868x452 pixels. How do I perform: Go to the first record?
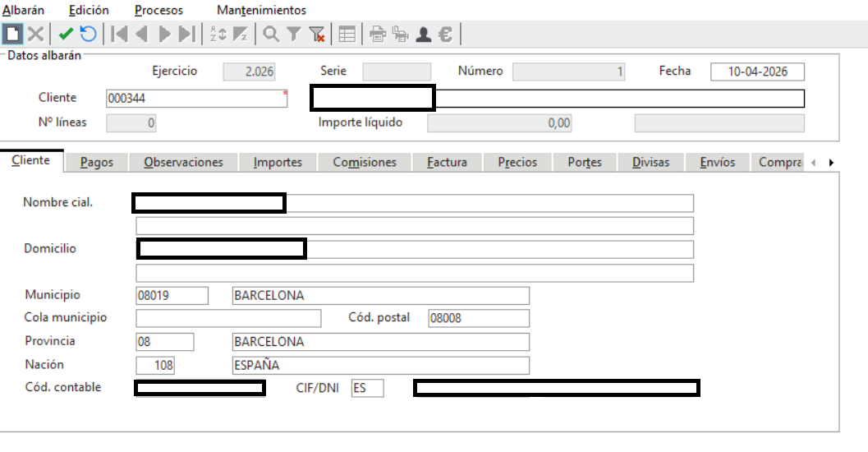(120, 34)
